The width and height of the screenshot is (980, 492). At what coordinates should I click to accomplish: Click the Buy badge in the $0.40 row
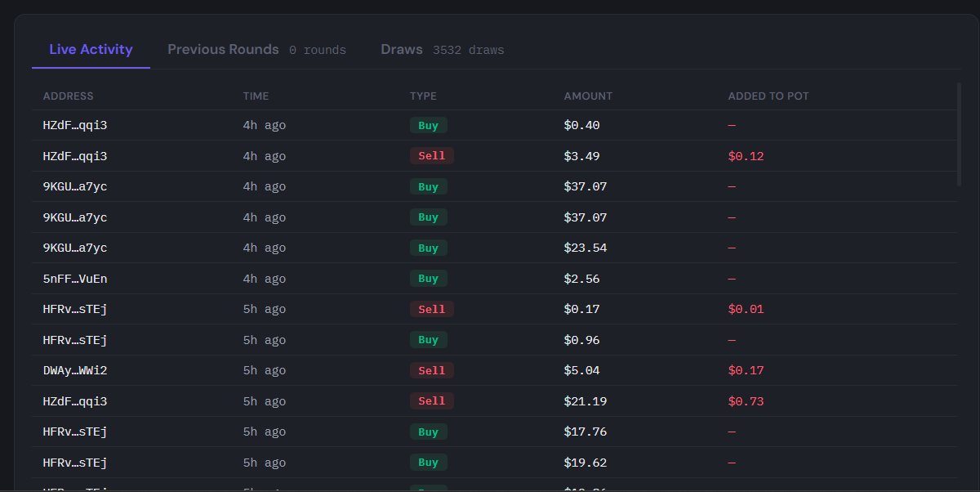point(429,125)
